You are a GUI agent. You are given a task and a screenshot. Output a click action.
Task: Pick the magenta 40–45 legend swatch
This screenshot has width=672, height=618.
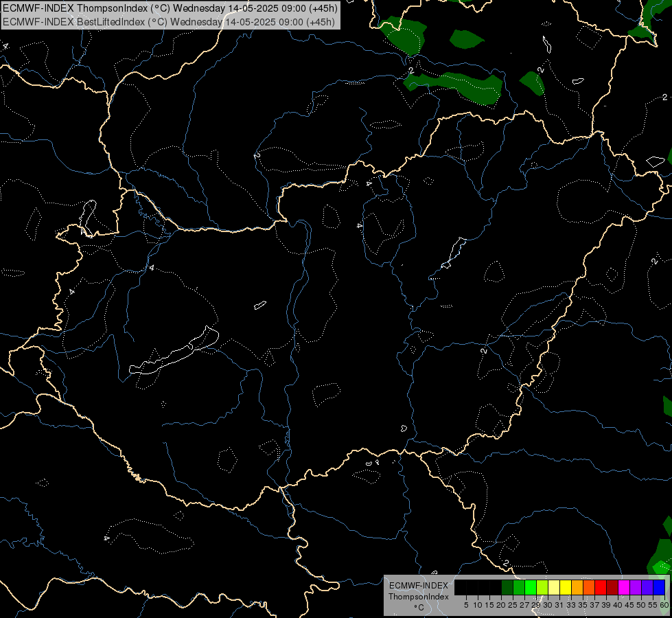point(624,587)
